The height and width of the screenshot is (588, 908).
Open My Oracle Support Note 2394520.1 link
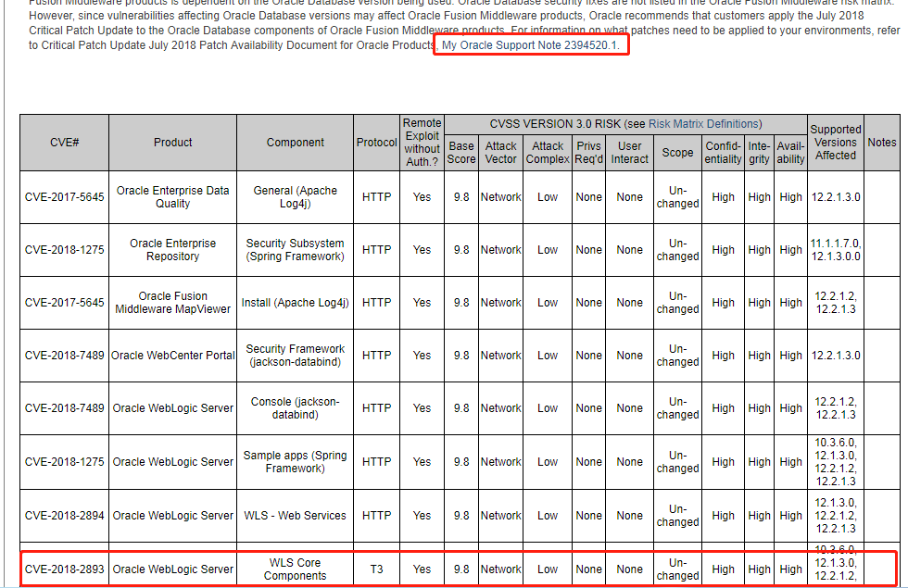pyautogui.click(x=530, y=45)
